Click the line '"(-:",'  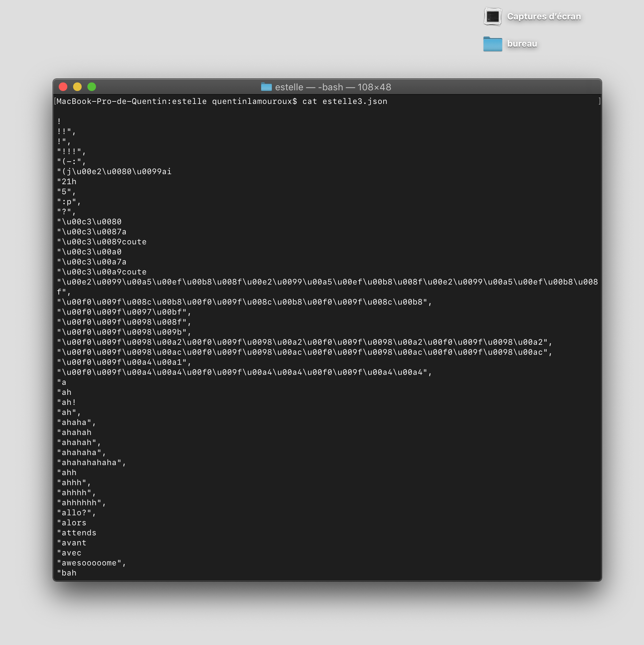72,162
